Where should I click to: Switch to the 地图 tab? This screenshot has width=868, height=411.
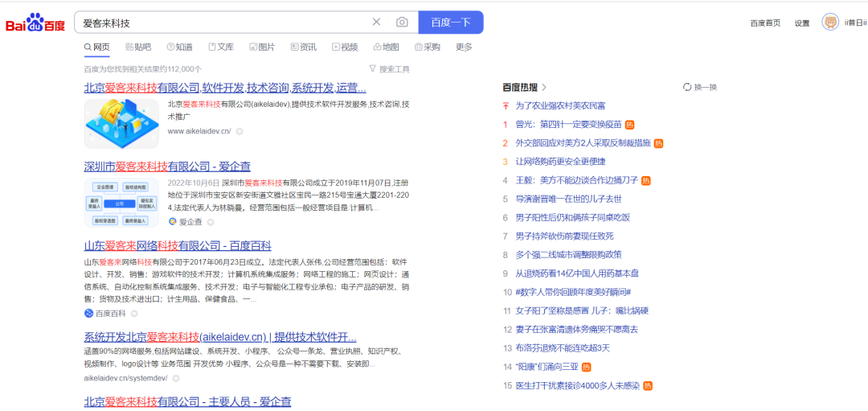click(x=387, y=47)
